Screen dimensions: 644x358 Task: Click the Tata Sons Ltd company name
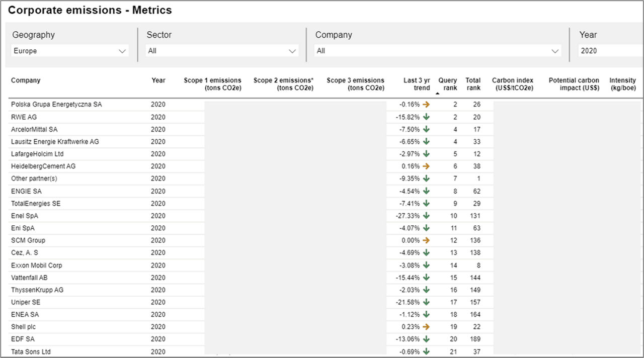point(31,351)
